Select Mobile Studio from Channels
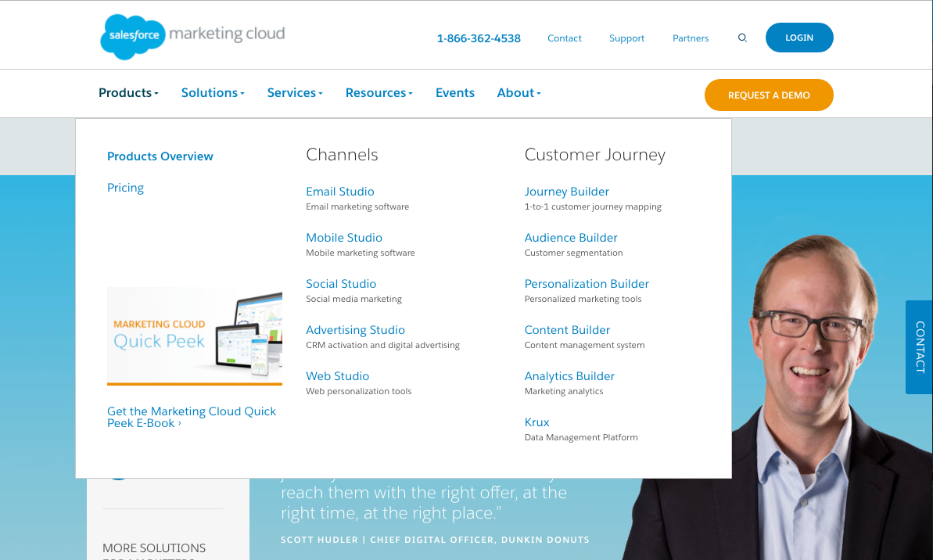This screenshot has height=560, width=933. pos(344,238)
